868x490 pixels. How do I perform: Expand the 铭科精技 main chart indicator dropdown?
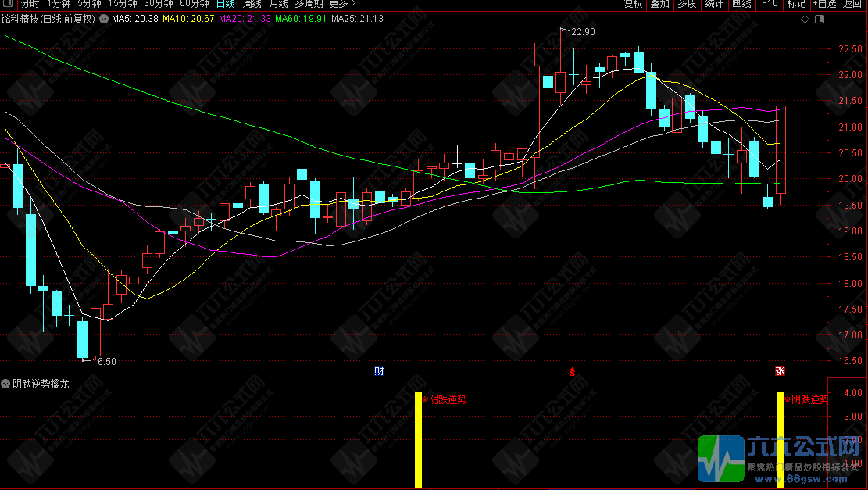[x=104, y=19]
